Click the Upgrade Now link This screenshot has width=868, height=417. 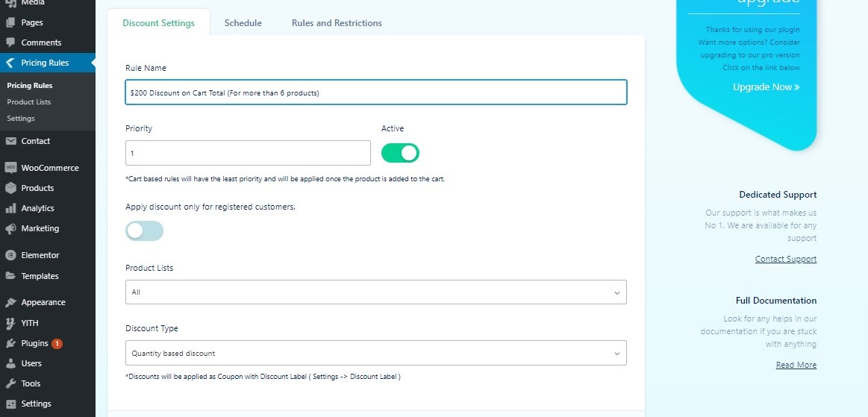[x=766, y=87]
